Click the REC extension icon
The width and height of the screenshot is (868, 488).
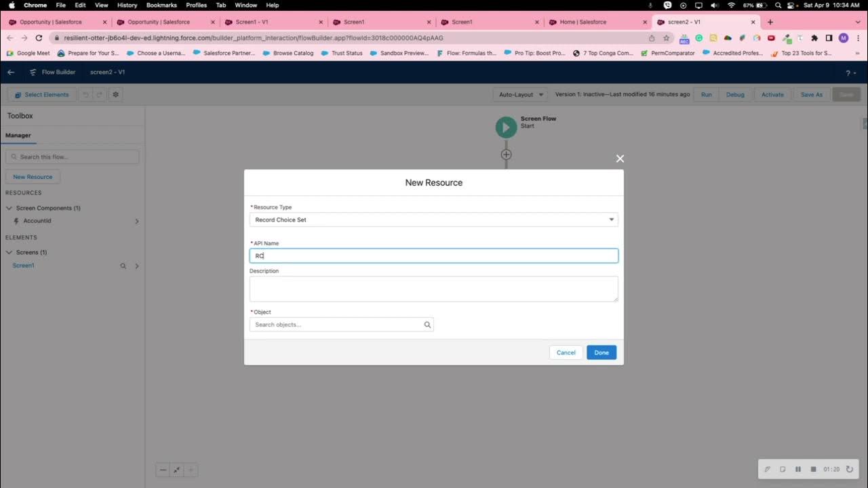tap(684, 38)
